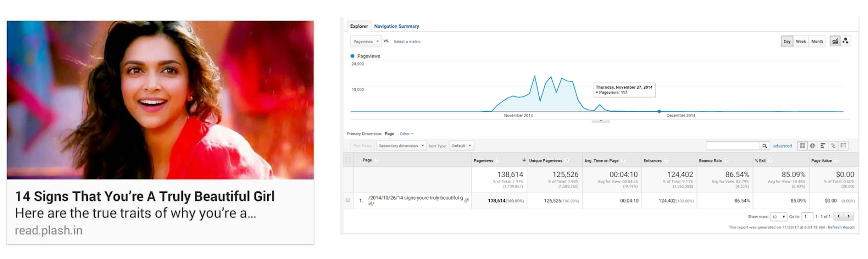Open help for Unique Pageviews column
The width and height of the screenshot is (868, 259).
point(567,161)
